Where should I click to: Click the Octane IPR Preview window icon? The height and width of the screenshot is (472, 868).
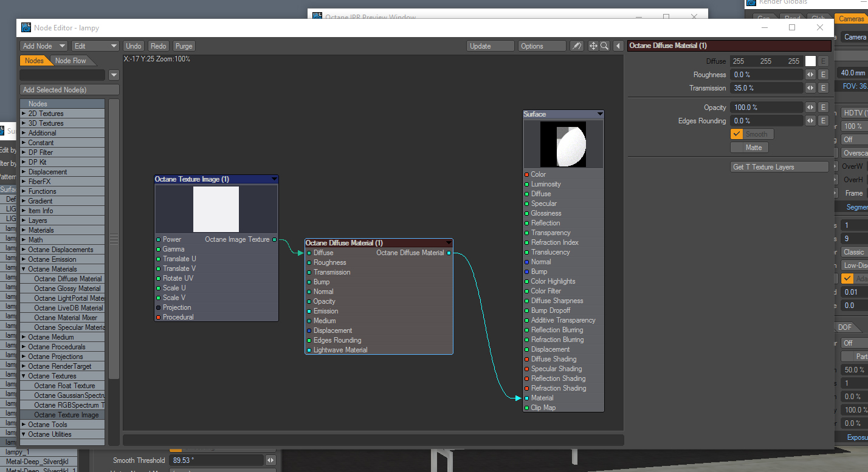tap(317, 16)
